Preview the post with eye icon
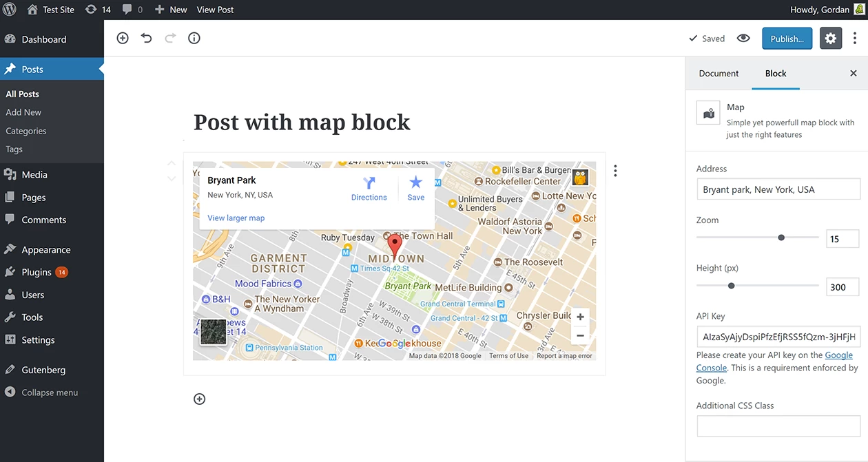Image resolution: width=868 pixels, height=462 pixels. 743,39
